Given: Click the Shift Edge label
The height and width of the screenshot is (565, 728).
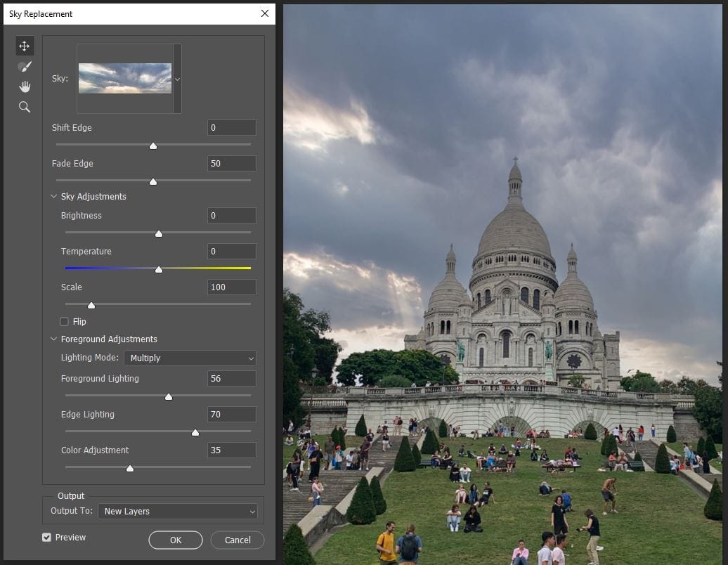Looking at the screenshot, I should tap(72, 128).
